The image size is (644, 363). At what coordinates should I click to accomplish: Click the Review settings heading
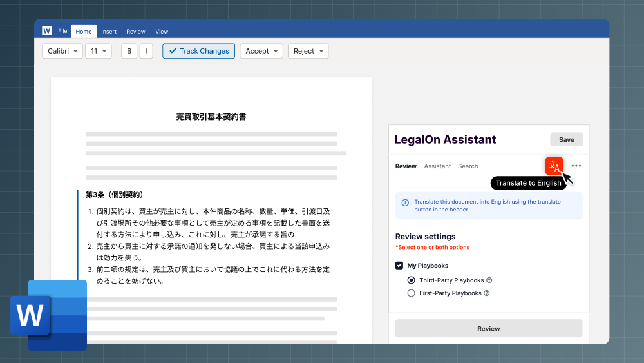[426, 237]
